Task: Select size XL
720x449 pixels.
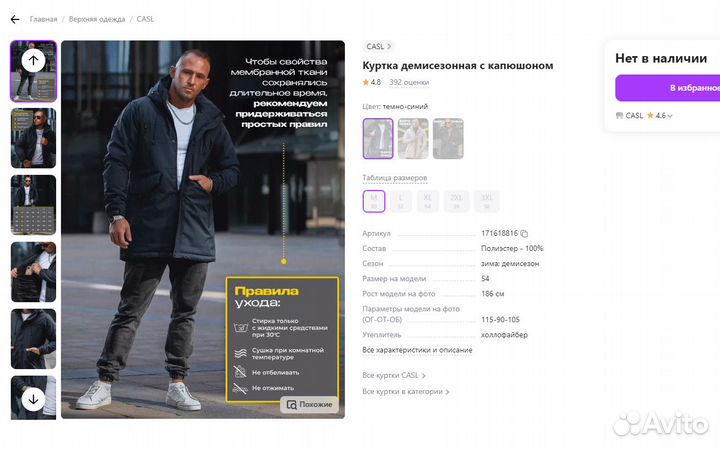Action: coord(428,201)
